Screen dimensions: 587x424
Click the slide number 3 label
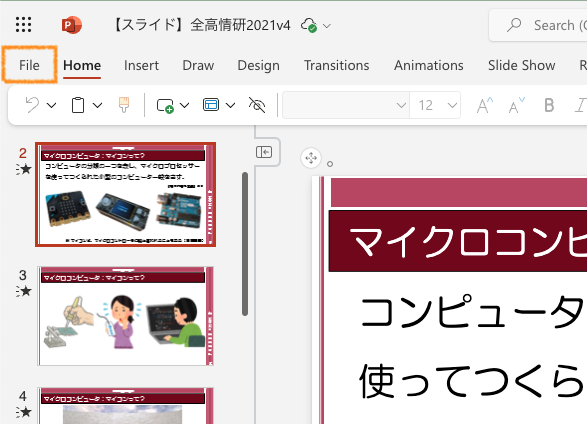23,275
